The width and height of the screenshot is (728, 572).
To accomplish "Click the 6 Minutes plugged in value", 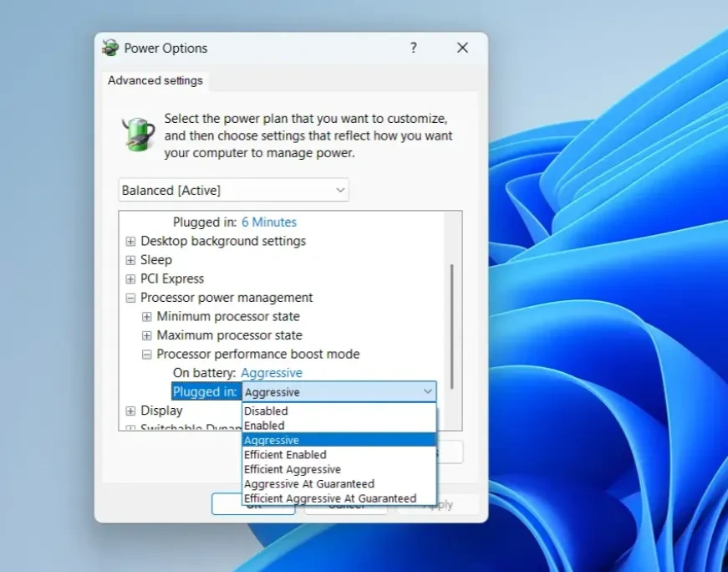I will (269, 222).
